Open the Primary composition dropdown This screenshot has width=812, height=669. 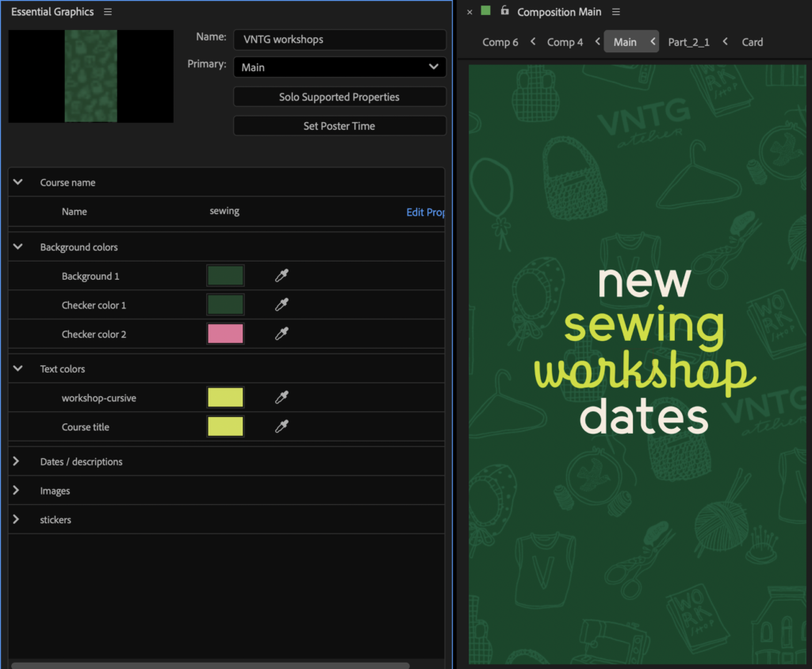pos(339,67)
